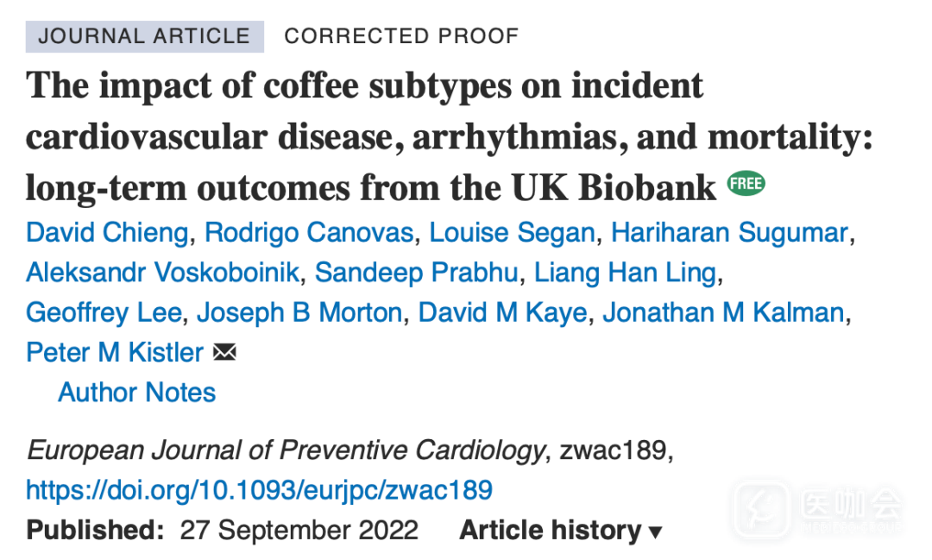This screenshot has height=560, width=932.
Task: Select author Liang Han Ling
Action: point(625,273)
